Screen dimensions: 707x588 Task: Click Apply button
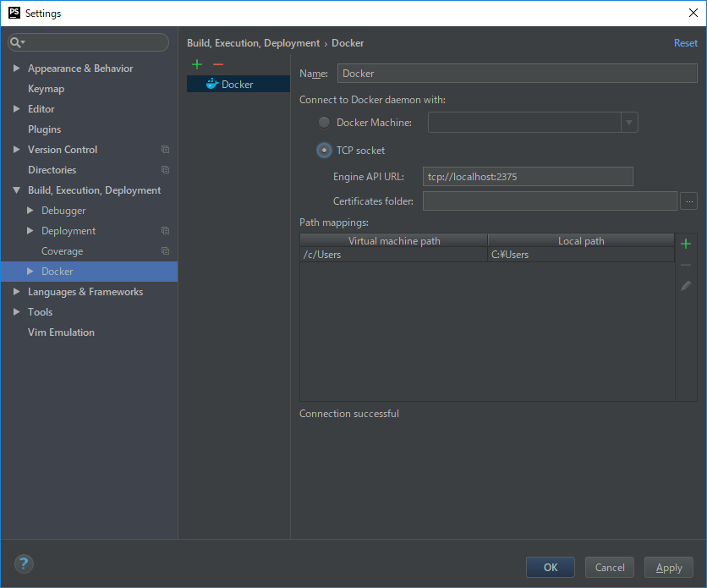[x=669, y=567]
